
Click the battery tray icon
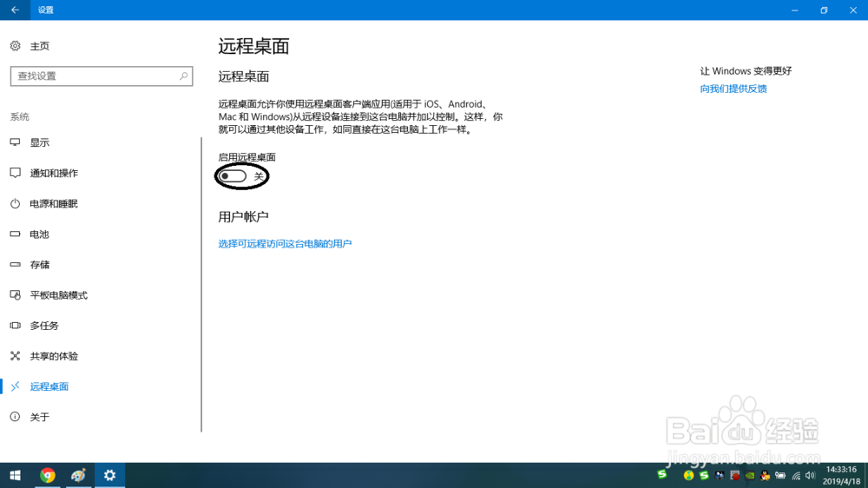tap(780, 475)
